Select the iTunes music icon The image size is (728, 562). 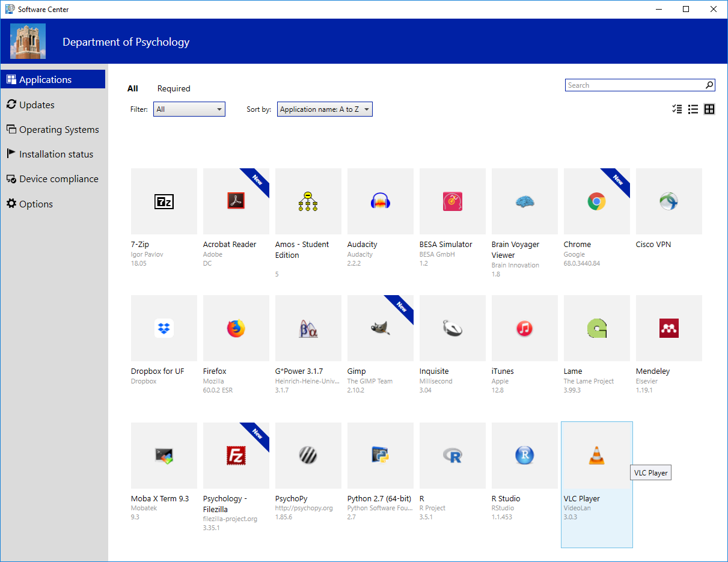(x=524, y=328)
